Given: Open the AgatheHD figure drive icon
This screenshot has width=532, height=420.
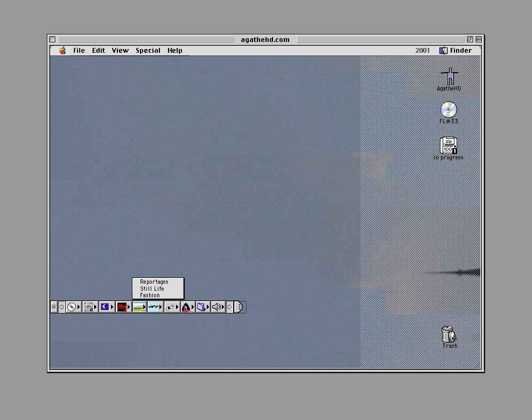Looking at the screenshot, I should pyautogui.click(x=450, y=76).
